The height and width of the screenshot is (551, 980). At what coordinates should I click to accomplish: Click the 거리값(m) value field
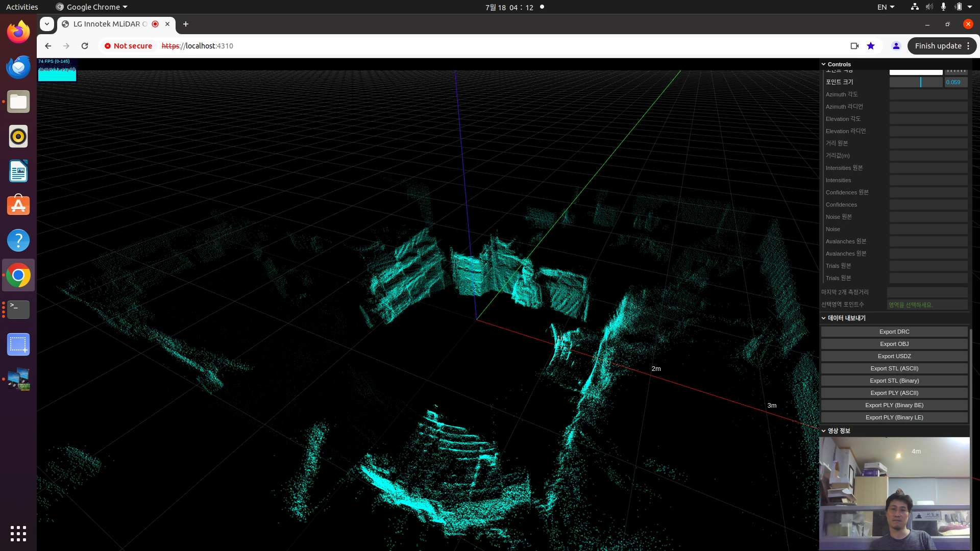pos(928,156)
